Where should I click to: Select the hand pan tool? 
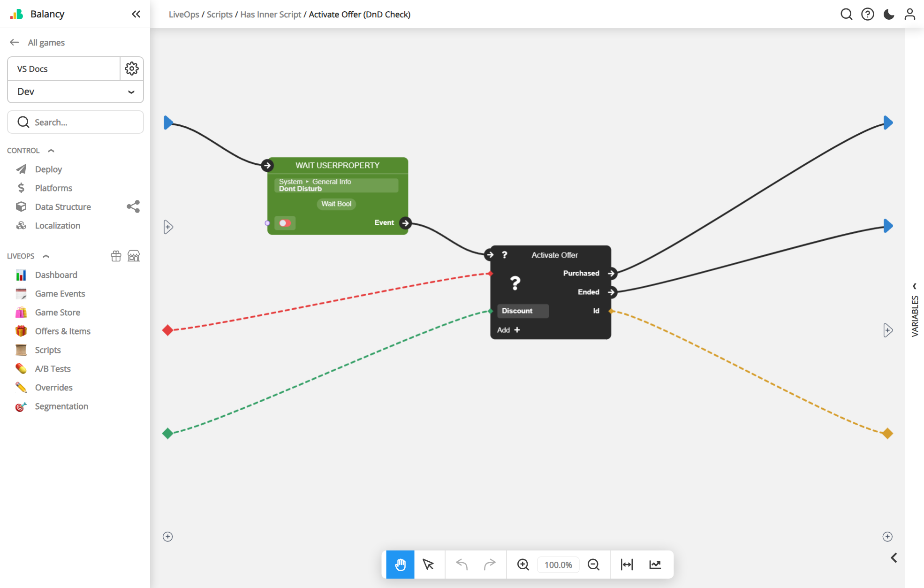[400, 565]
